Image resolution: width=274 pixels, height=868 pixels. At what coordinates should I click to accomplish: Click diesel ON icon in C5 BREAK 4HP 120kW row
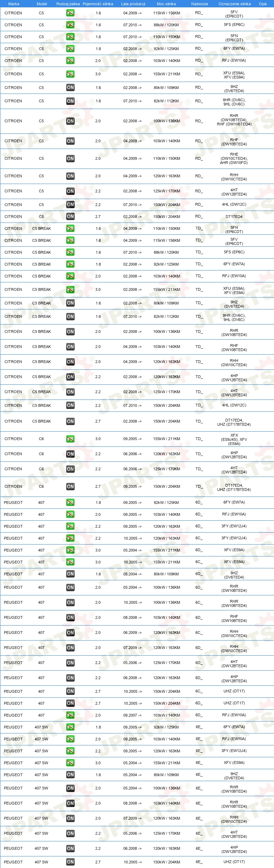point(70,377)
